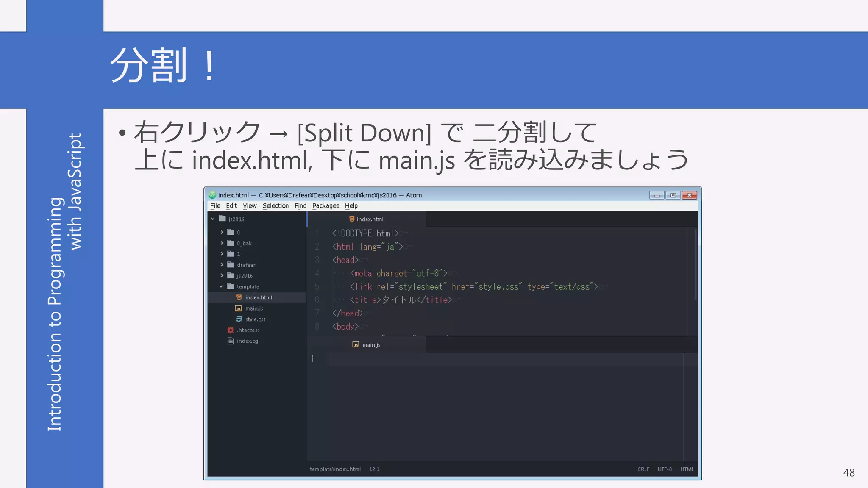Click the 0_bak folder icon
The image size is (868, 488).
pyautogui.click(x=231, y=243)
